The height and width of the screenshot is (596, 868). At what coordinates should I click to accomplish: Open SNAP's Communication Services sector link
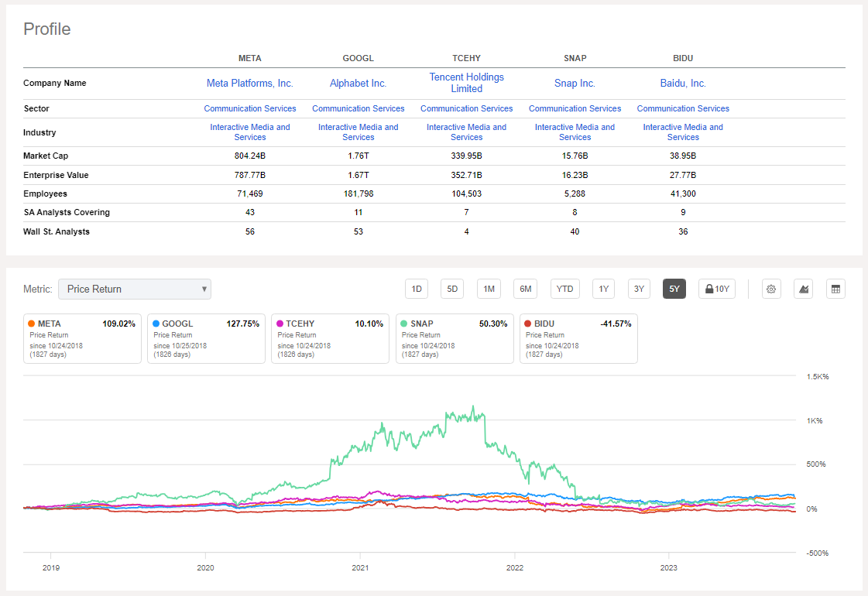pos(575,108)
